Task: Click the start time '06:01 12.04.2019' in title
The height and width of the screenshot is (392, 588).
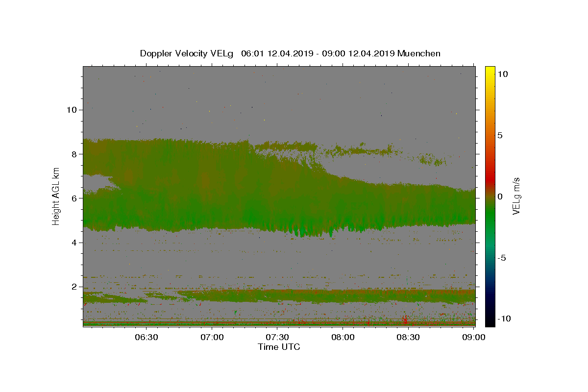Action: [x=277, y=53]
